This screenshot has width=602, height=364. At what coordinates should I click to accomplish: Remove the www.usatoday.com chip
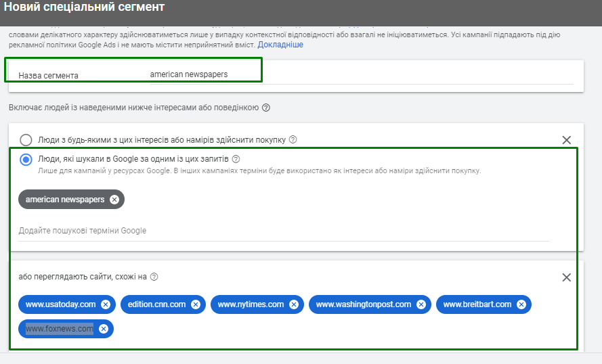[x=106, y=304]
